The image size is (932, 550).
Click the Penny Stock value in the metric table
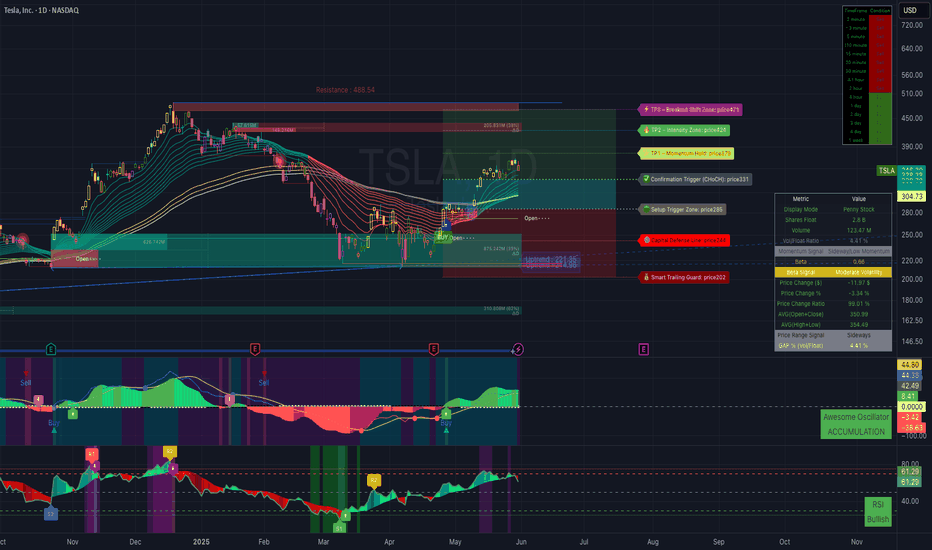[858, 209]
